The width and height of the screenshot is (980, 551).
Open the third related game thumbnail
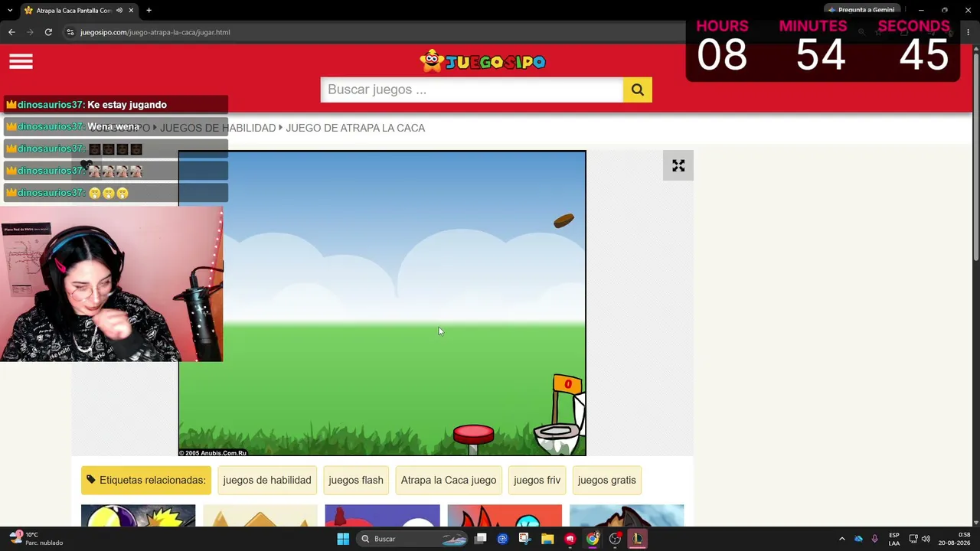coord(382,516)
